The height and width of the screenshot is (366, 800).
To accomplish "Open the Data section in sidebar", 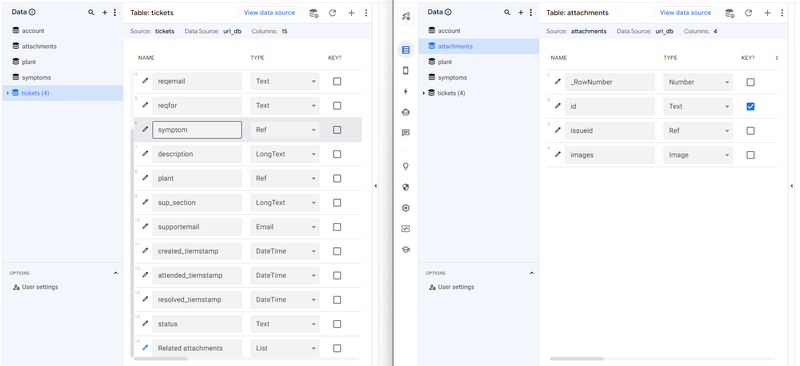I will coord(406,50).
